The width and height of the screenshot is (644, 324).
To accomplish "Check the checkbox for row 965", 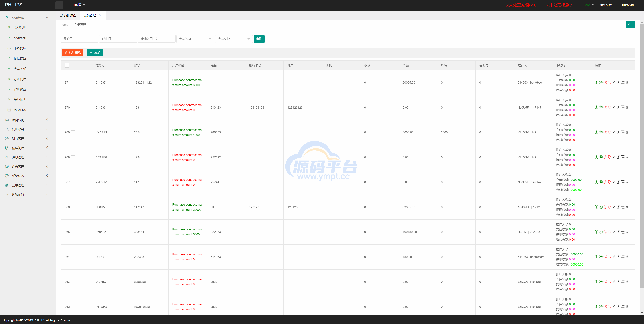I will [73, 232].
